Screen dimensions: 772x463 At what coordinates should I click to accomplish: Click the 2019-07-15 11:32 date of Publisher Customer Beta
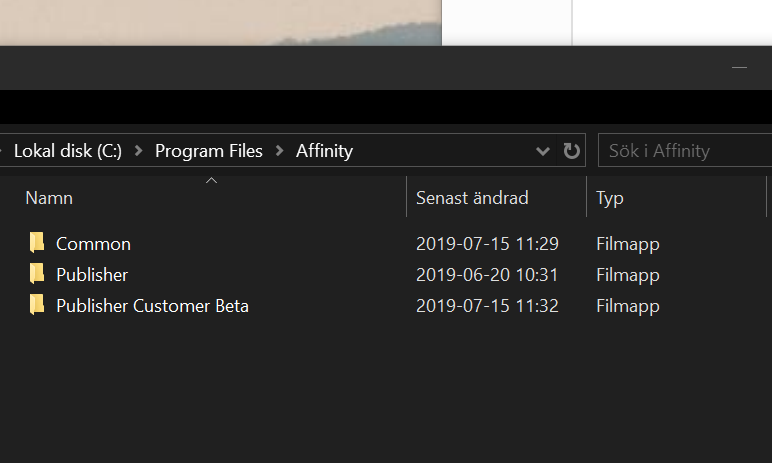pyautogui.click(x=487, y=306)
